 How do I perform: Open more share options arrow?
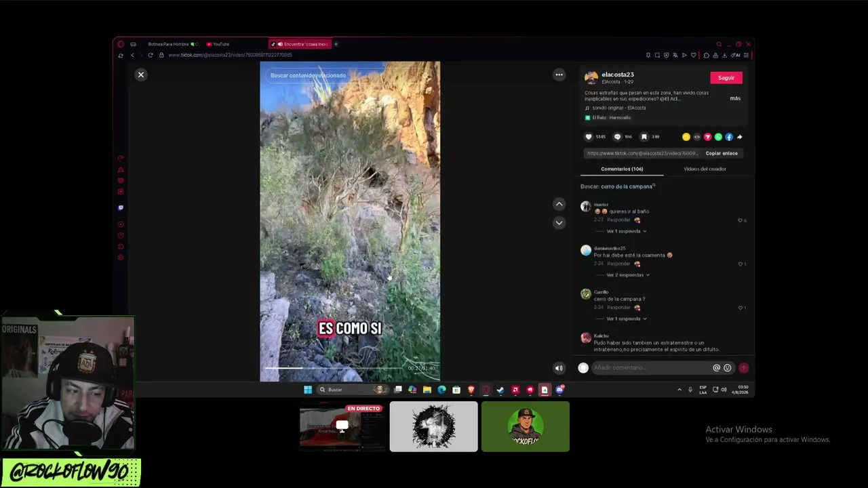pos(739,137)
